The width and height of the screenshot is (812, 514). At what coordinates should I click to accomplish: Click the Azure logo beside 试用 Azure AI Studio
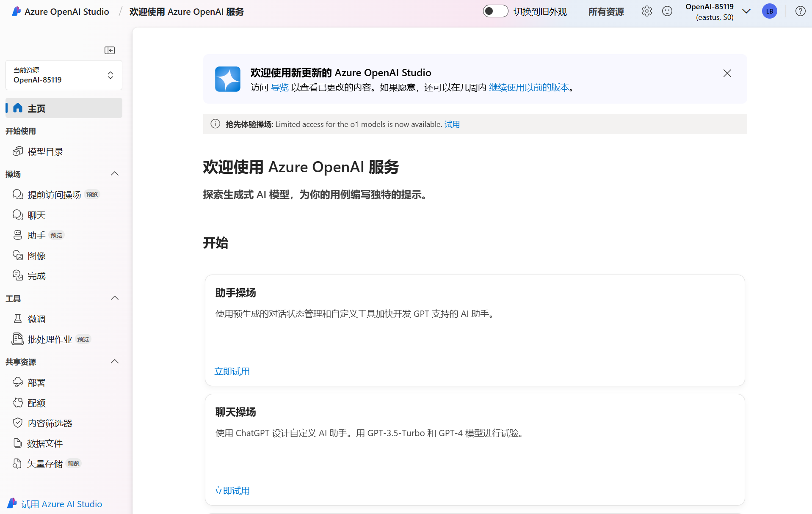pos(12,503)
